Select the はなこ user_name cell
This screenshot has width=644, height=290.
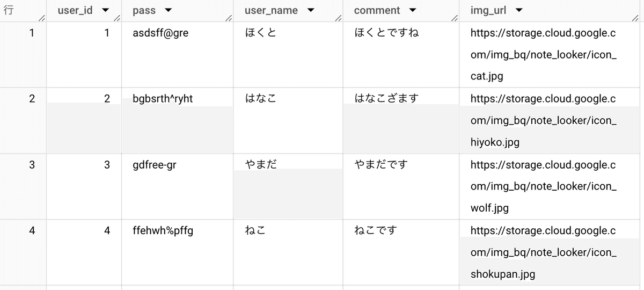pyautogui.click(x=288, y=121)
